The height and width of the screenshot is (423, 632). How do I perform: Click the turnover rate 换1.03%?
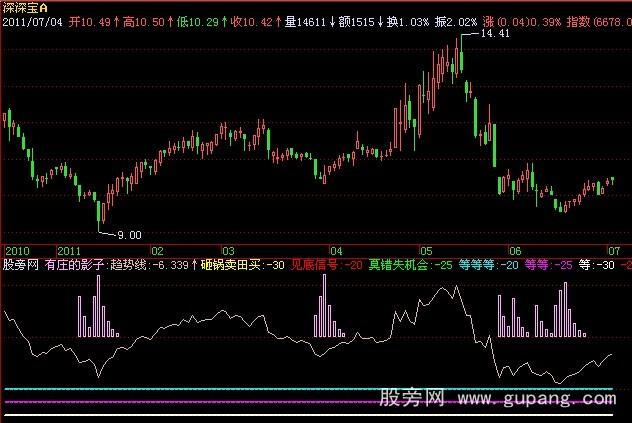tap(408, 22)
